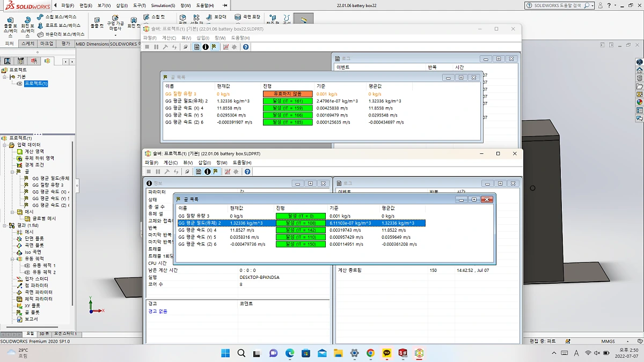The width and height of the screenshot is (644, 362).
Task: Click goal table flag icon in box22 solver toolbar
Action: 214,47
